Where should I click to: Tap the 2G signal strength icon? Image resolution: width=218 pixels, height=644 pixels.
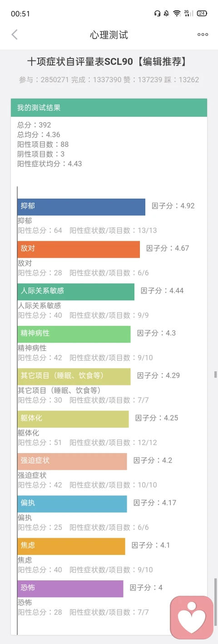[188, 13]
